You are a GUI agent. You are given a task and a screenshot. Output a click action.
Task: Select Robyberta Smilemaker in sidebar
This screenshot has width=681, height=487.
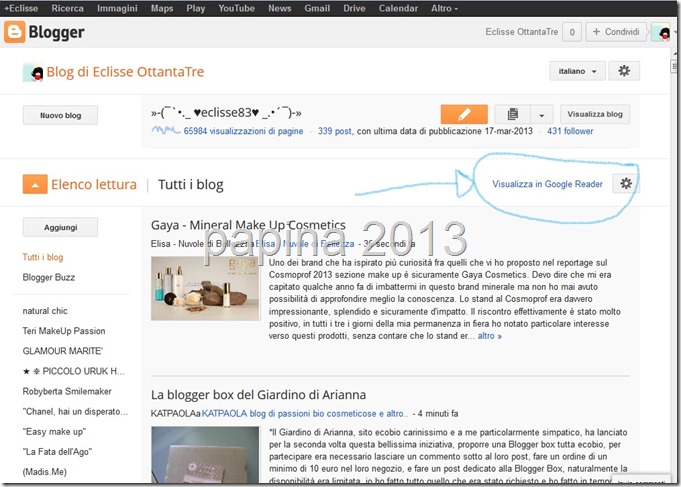67,391
